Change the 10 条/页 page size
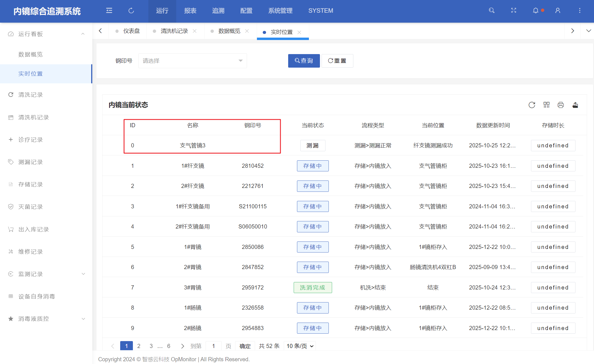This screenshot has height=364, width=594. [300, 346]
